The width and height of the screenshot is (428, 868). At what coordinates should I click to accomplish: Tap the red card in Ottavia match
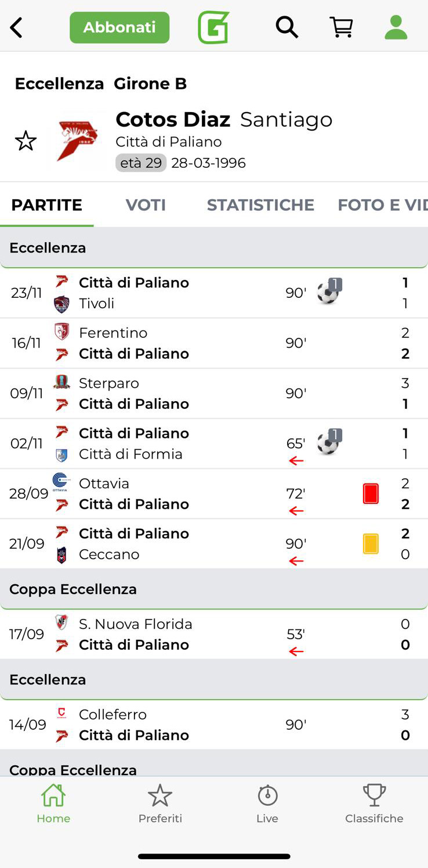click(371, 494)
